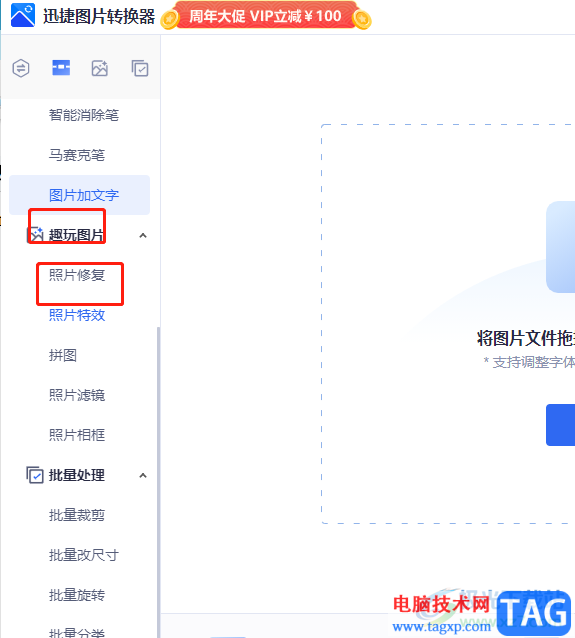Open 智能消除笔 tool

point(84,115)
